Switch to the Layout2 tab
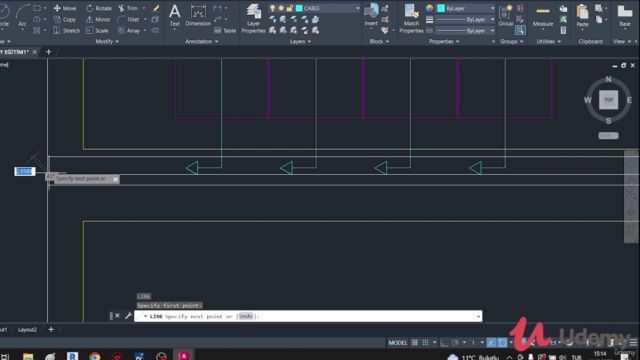The image size is (640, 360). 27,329
